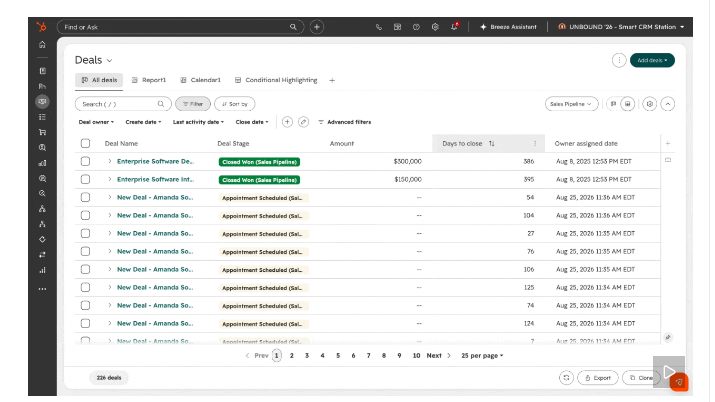Add a column with header plus icon
Image resolution: width=715 pixels, height=402 pixels.
[x=668, y=144]
